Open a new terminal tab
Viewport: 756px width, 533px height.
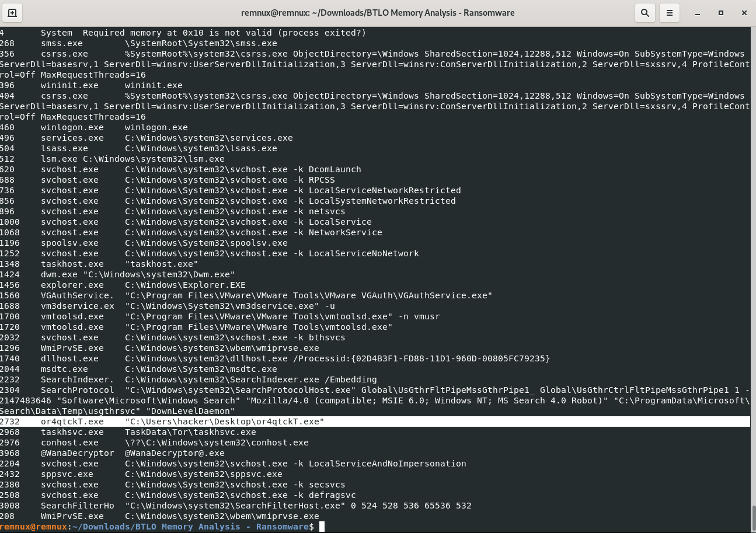pyautogui.click(x=12, y=13)
